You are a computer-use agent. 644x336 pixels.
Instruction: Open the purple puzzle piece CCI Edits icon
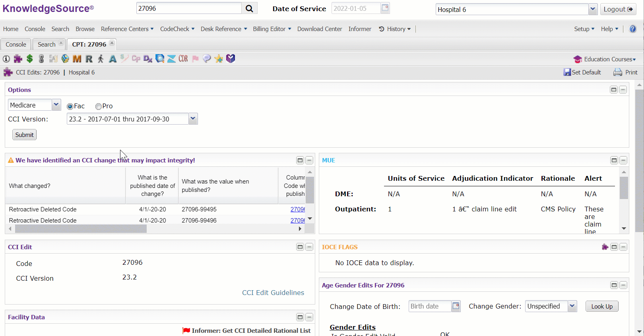coord(18,59)
